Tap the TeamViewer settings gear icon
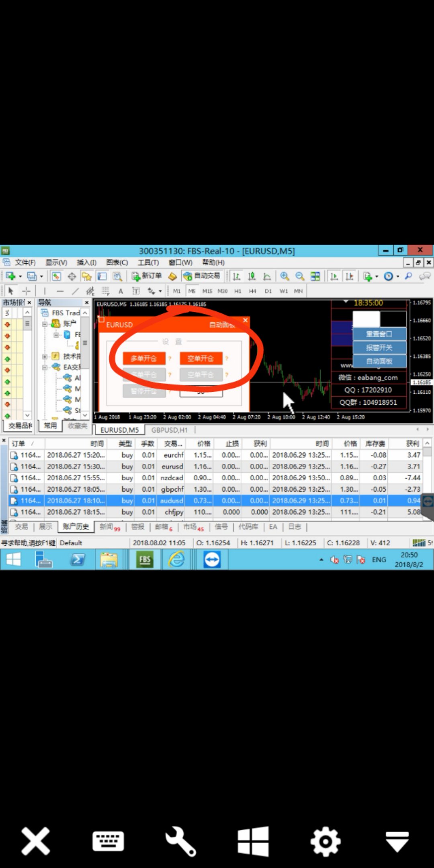434x868 pixels. click(325, 841)
